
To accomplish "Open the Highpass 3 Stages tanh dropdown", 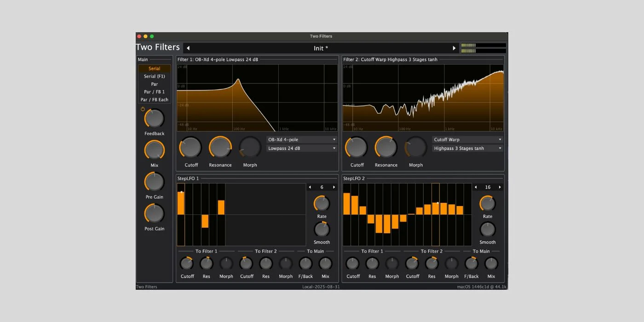I will (x=468, y=149).
